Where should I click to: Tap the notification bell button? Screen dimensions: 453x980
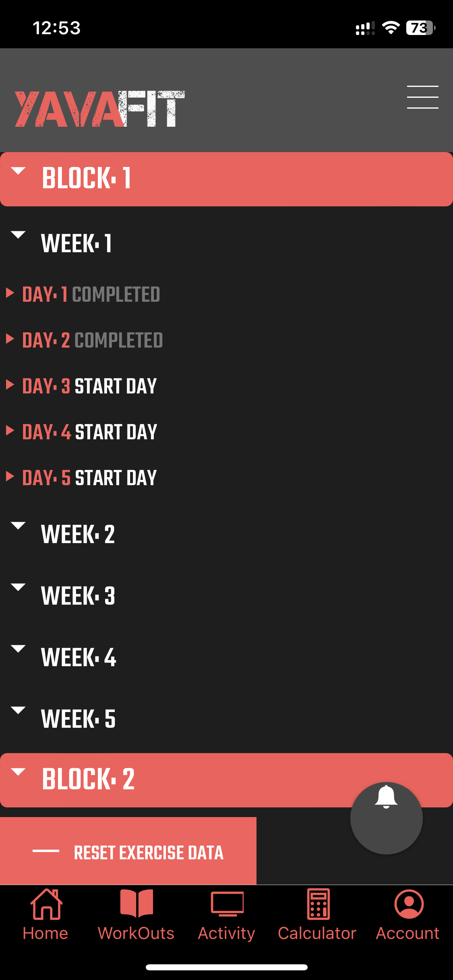coord(386,817)
